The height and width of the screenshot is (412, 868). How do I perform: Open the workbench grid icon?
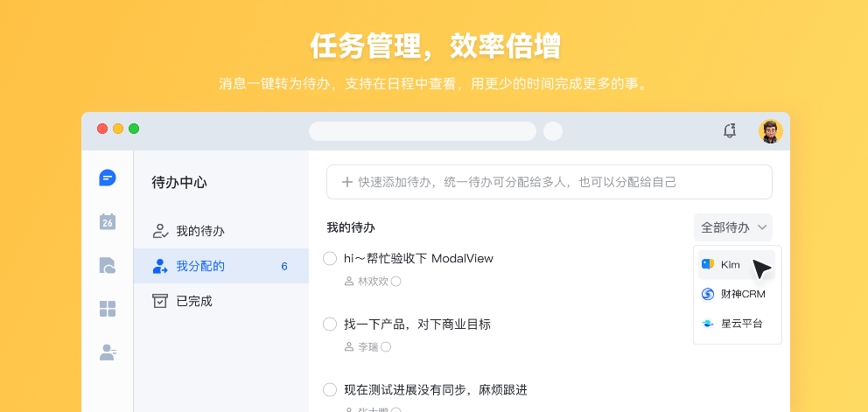pyautogui.click(x=108, y=309)
